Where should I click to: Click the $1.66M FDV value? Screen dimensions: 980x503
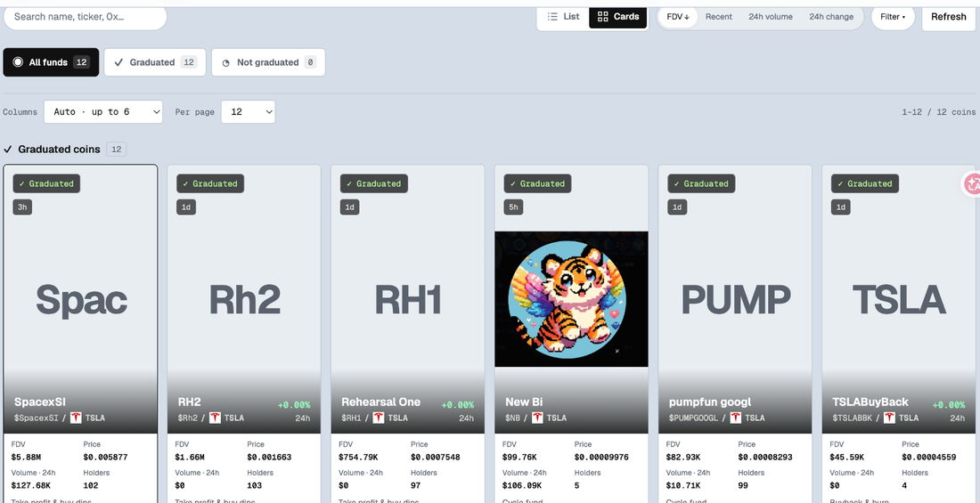(x=190, y=458)
